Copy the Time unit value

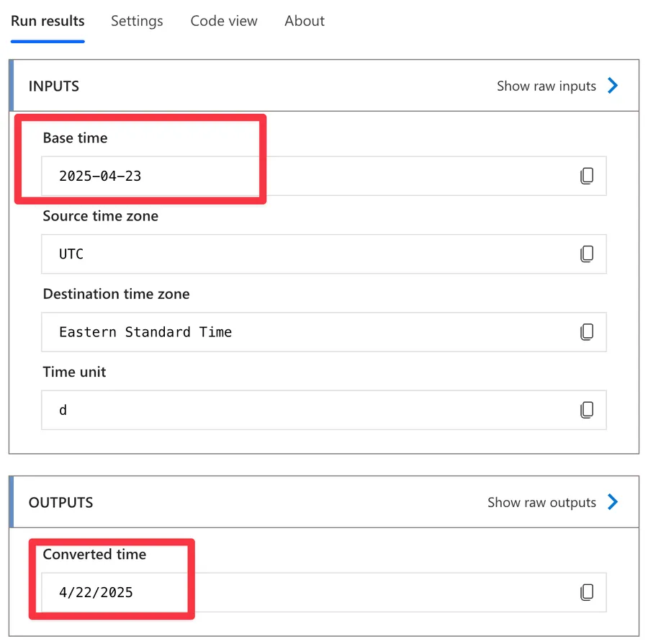pos(587,410)
